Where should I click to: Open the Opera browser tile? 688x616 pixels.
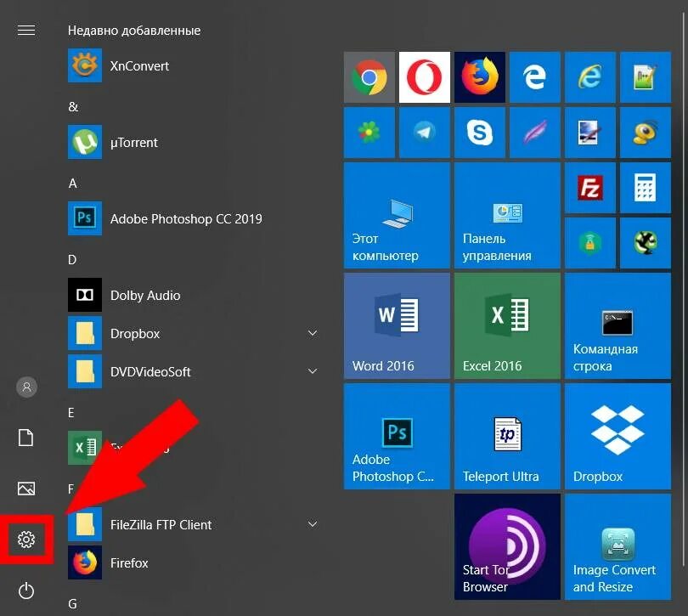(x=424, y=77)
